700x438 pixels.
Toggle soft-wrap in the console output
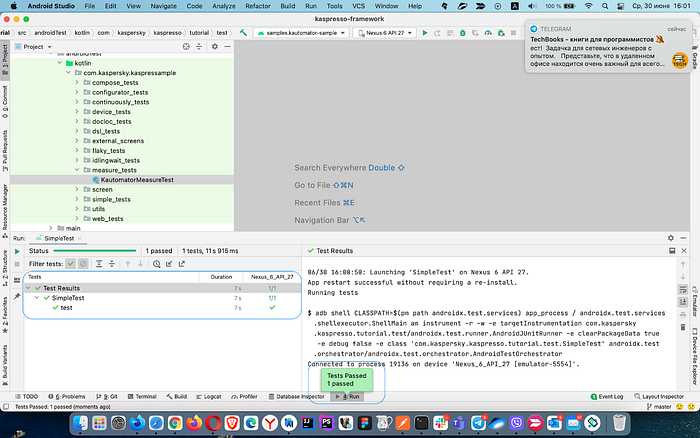point(683,290)
